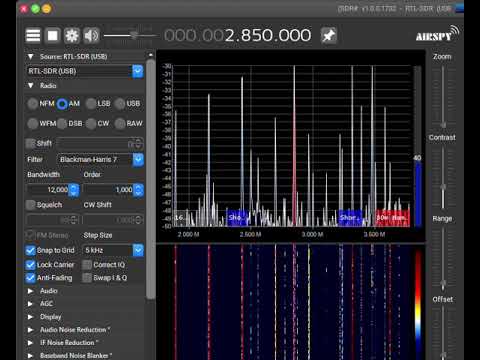Screen dimensions: 480x360
Task: Open the hamburger main menu
Action: click(33, 35)
